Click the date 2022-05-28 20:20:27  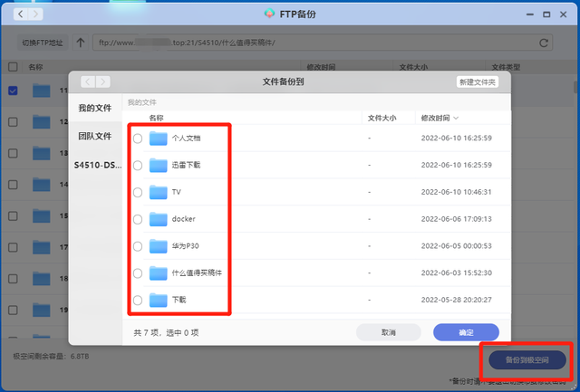point(457,300)
